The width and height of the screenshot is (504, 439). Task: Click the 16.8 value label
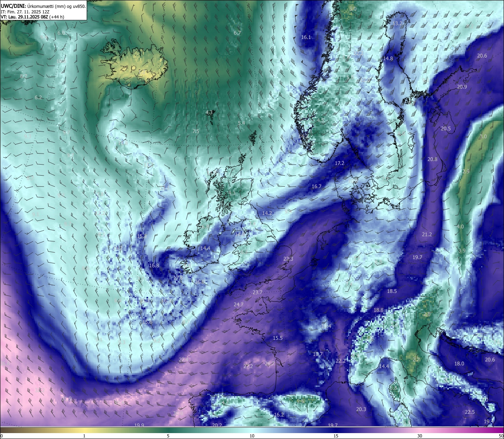(x=154, y=266)
